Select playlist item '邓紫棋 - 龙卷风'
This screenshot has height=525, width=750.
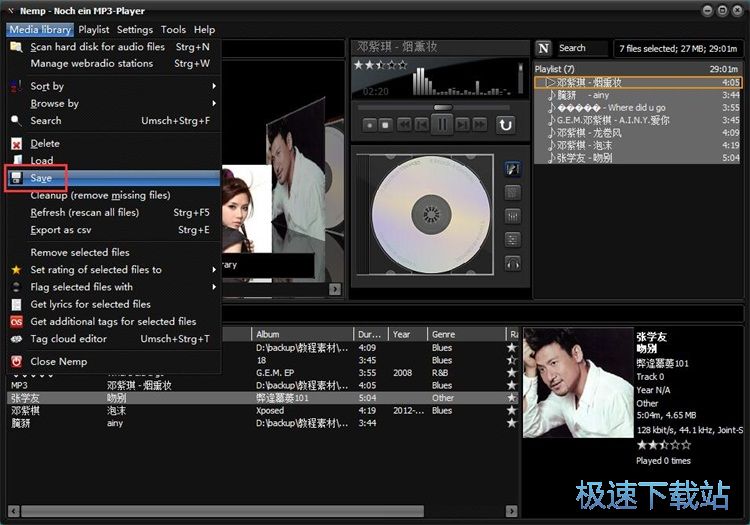pos(638,132)
